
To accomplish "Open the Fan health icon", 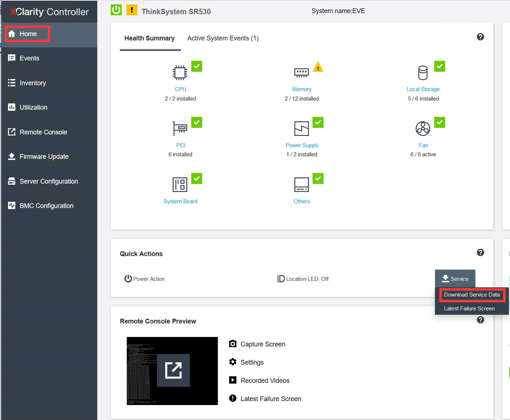I will (x=423, y=129).
